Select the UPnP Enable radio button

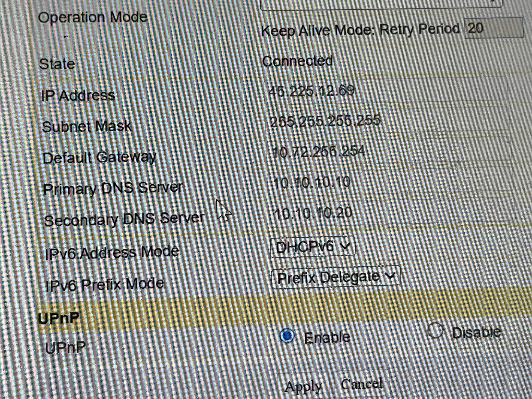[287, 335]
